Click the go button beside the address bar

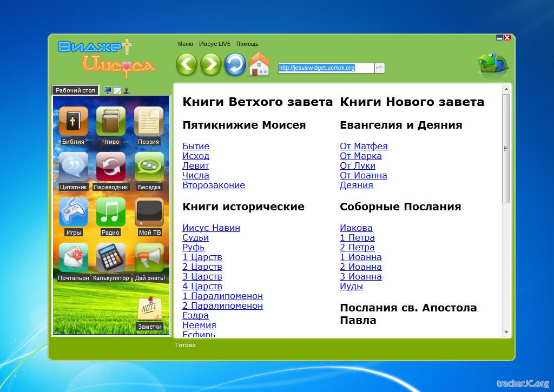(x=379, y=68)
